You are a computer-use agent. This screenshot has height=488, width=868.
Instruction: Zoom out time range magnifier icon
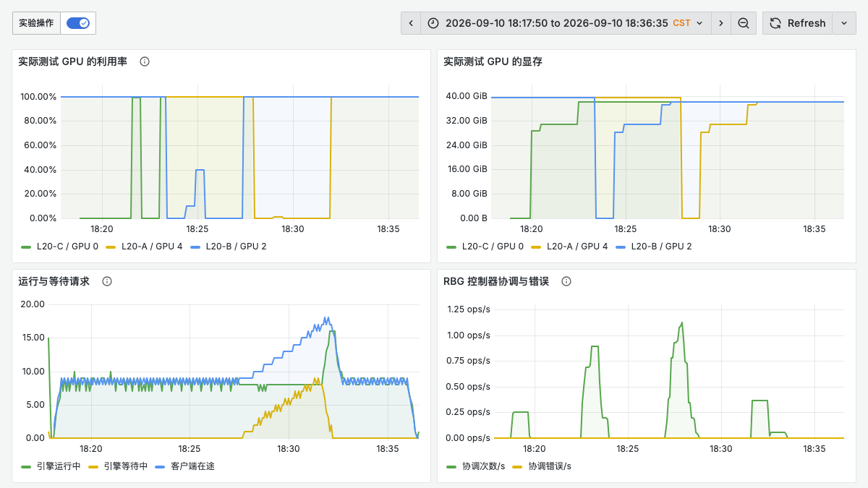[x=744, y=23]
